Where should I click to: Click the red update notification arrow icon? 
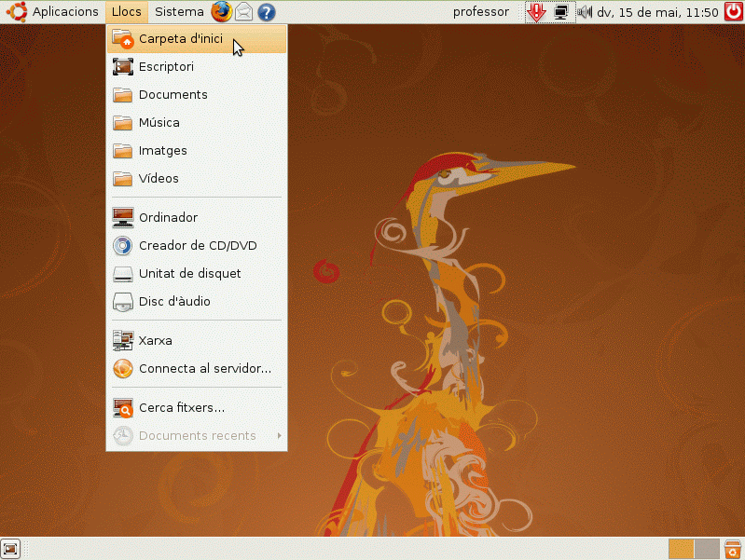click(536, 12)
